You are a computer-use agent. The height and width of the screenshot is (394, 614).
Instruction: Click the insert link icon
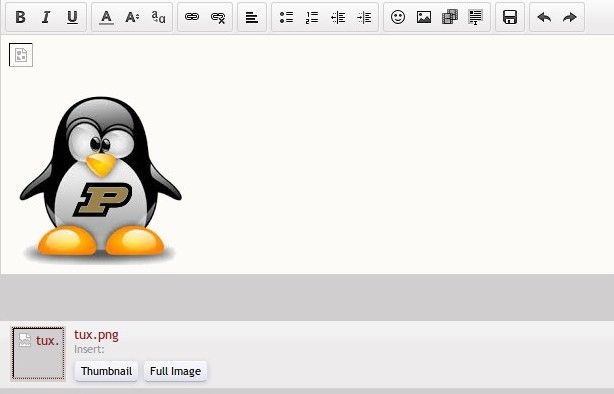click(x=192, y=17)
